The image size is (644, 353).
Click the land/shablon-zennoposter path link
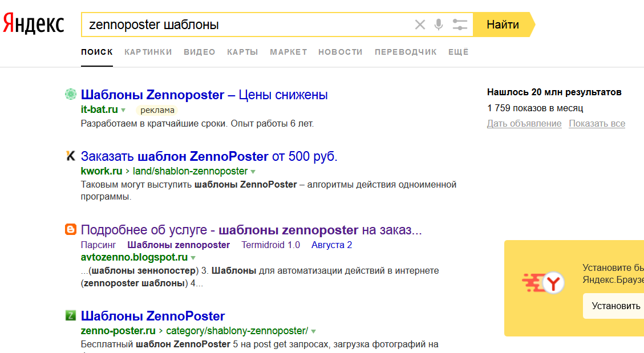tap(190, 171)
